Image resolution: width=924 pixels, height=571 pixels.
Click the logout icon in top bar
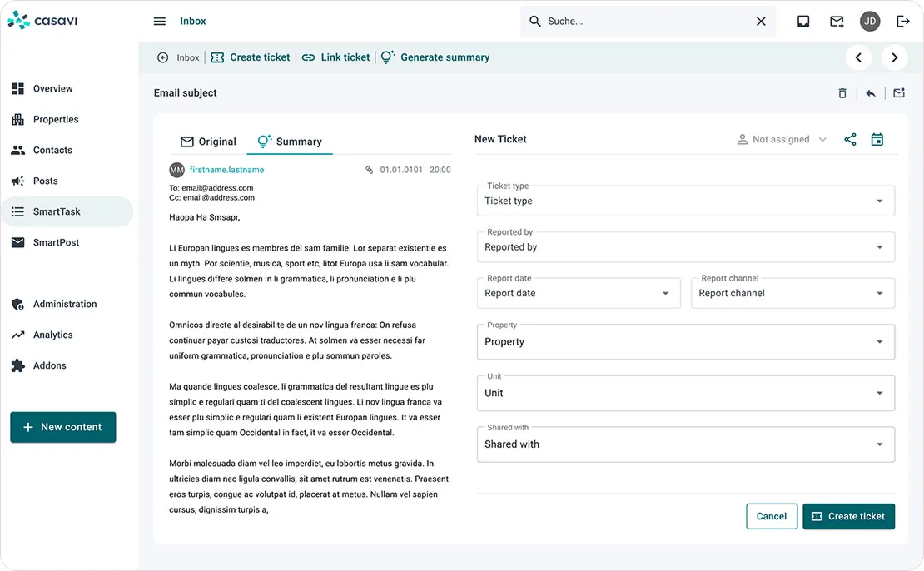(x=903, y=22)
